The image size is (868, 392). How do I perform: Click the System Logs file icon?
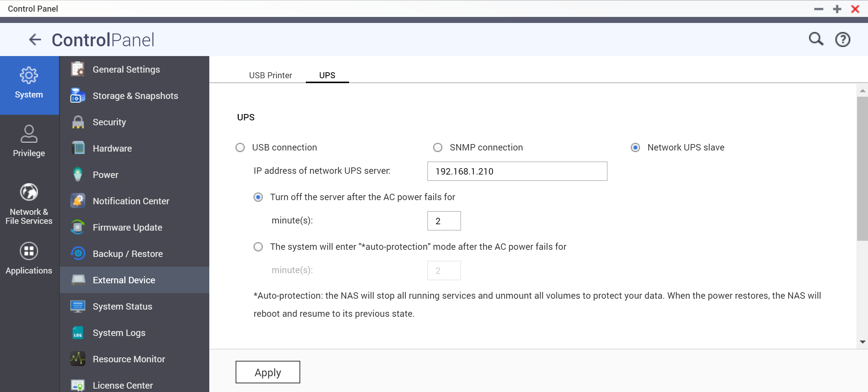point(78,333)
